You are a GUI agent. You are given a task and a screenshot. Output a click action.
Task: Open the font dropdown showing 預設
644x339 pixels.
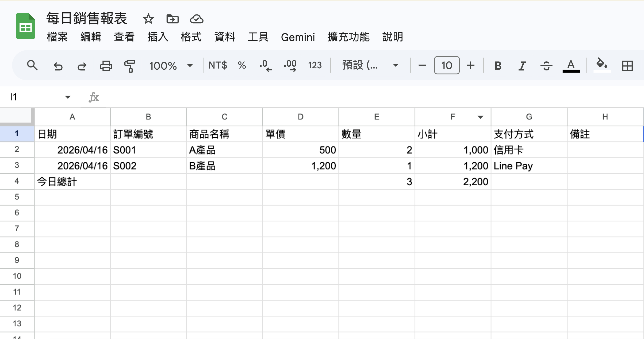coord(369,65)
